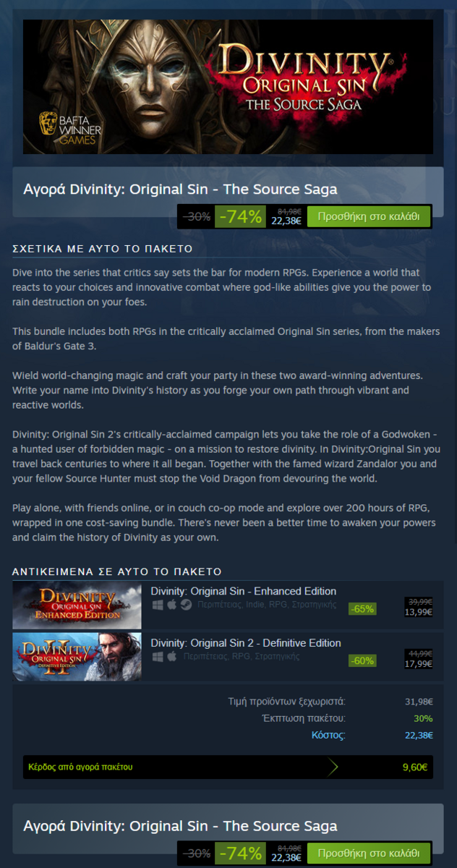Open Divinity: Original Sin 2 - Definitive Edition title
The image size is (457, 868).
246,643
